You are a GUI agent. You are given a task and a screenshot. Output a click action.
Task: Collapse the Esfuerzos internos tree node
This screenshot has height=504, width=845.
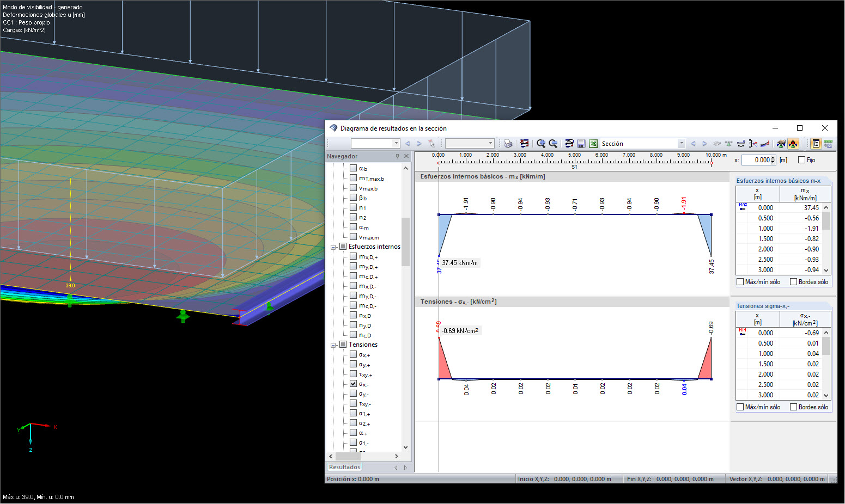(x=333, y=247)
